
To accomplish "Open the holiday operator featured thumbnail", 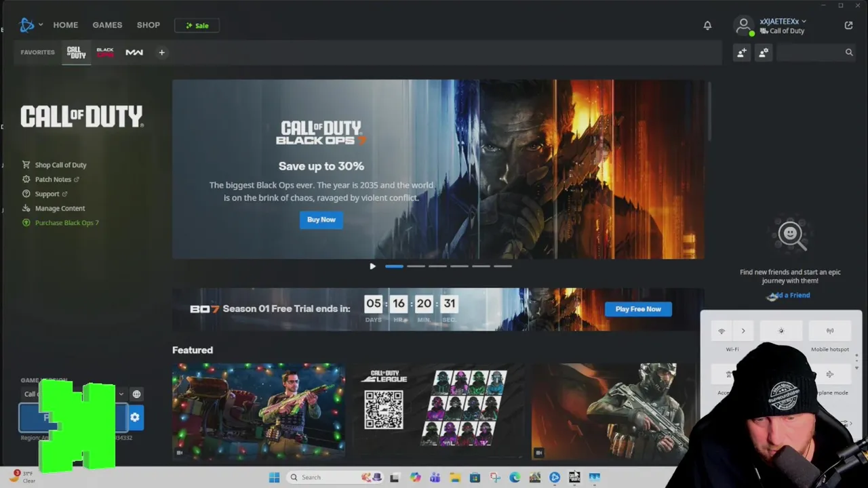I will (x=258, y=411).
